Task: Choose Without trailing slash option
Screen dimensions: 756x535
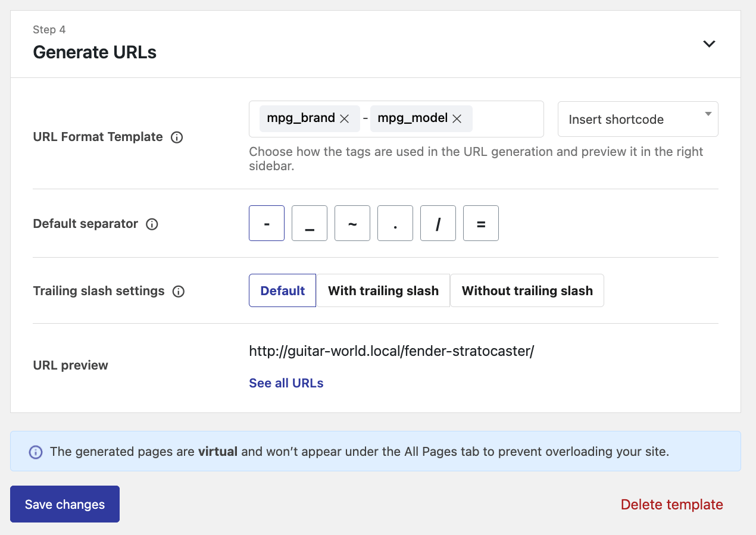Action: [527, 291]
